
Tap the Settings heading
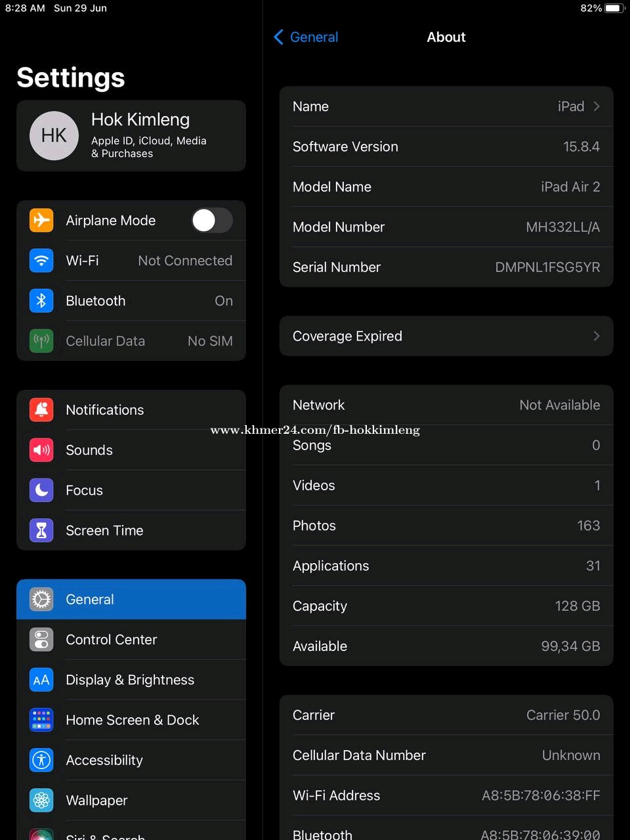[71, 77]
